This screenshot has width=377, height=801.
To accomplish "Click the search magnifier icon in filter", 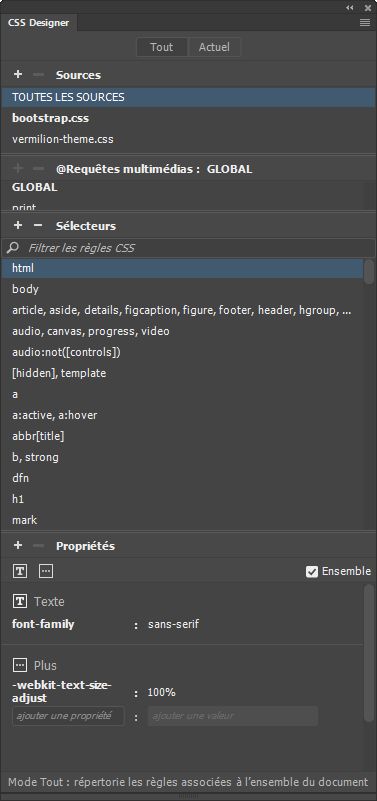I will coord(13,248).
